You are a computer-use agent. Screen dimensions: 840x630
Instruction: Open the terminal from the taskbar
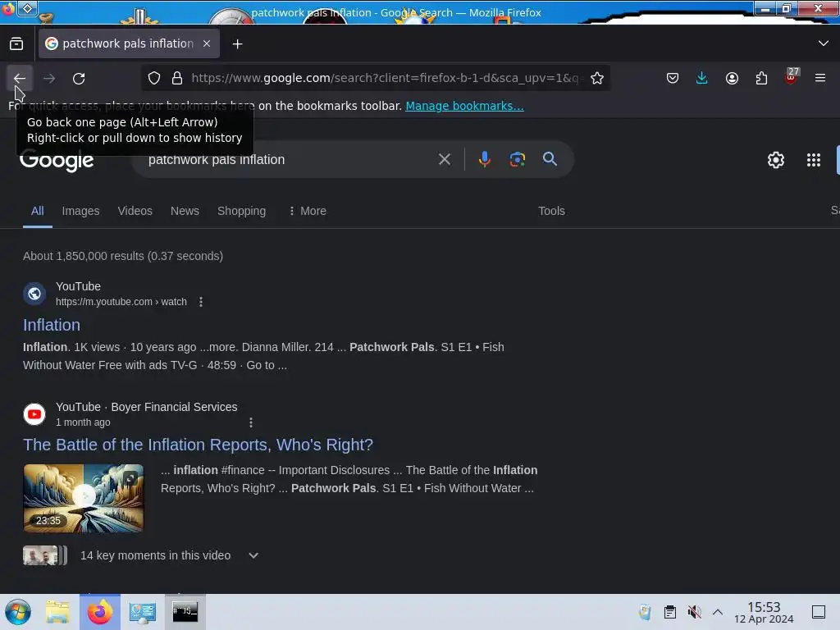(x=185, y=612)
